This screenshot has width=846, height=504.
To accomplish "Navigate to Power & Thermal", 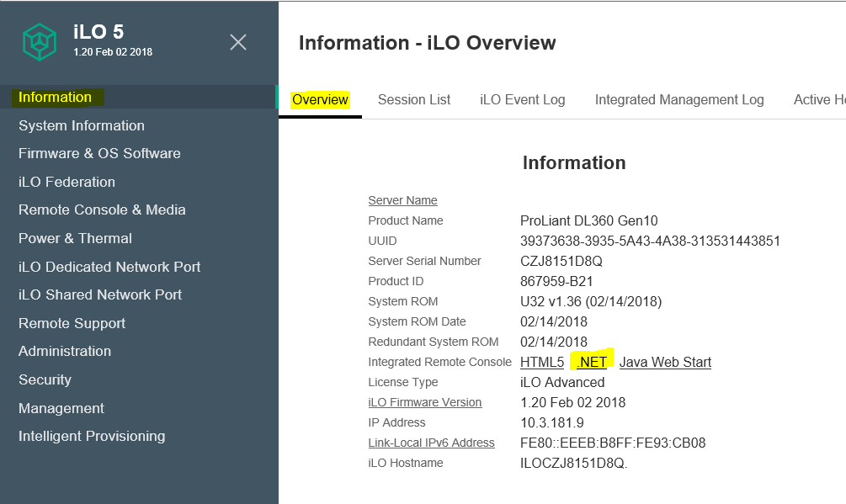I will 75,238.
